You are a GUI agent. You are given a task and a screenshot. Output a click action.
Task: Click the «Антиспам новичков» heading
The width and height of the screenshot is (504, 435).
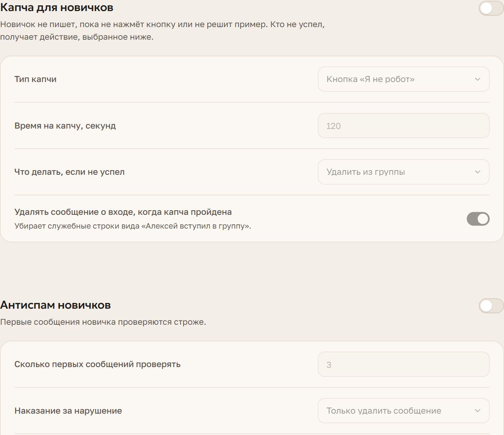[x=55, y=305]
